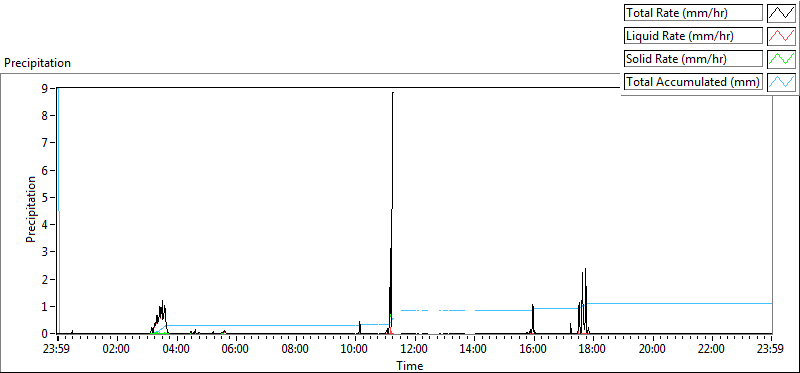This screenshot has width=800, height=373.
Task: Click the 04:00 time axis tick label
Action: click(176, 350)
